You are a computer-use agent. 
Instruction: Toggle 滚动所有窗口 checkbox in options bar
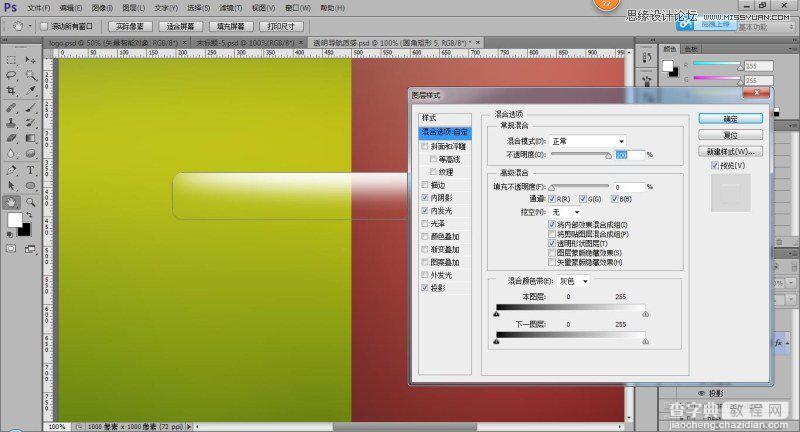44,26
